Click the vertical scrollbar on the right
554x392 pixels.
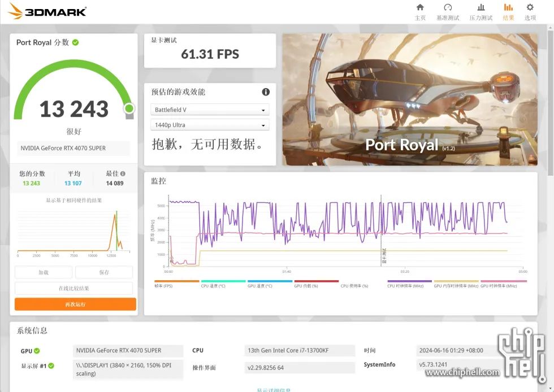(551, 102)
